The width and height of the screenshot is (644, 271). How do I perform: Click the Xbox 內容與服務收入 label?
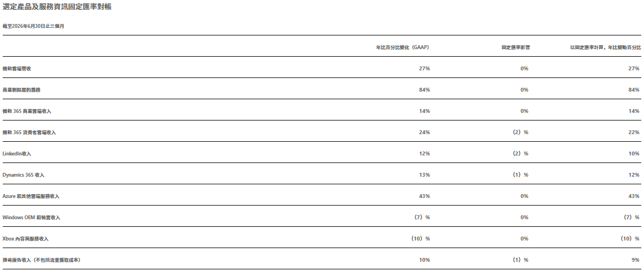28,239
